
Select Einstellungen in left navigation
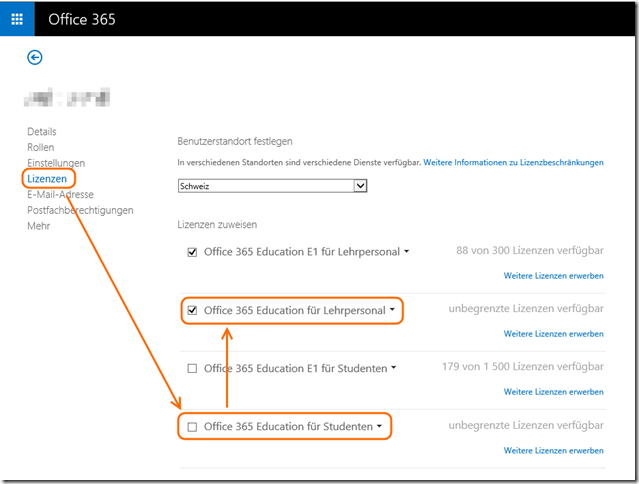coord(56,163)
